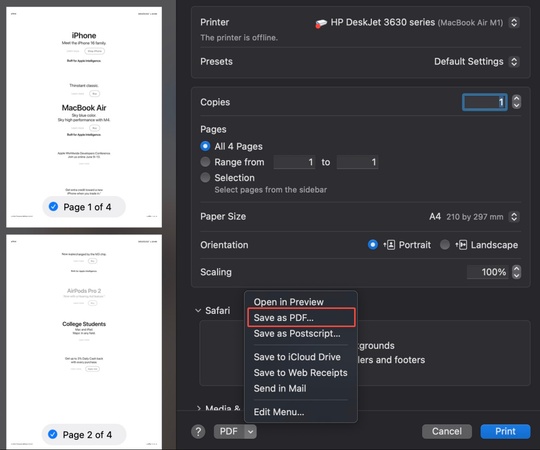Click the Scaling 100% field
The image size is (540, 450).
[x=487, y=272]
